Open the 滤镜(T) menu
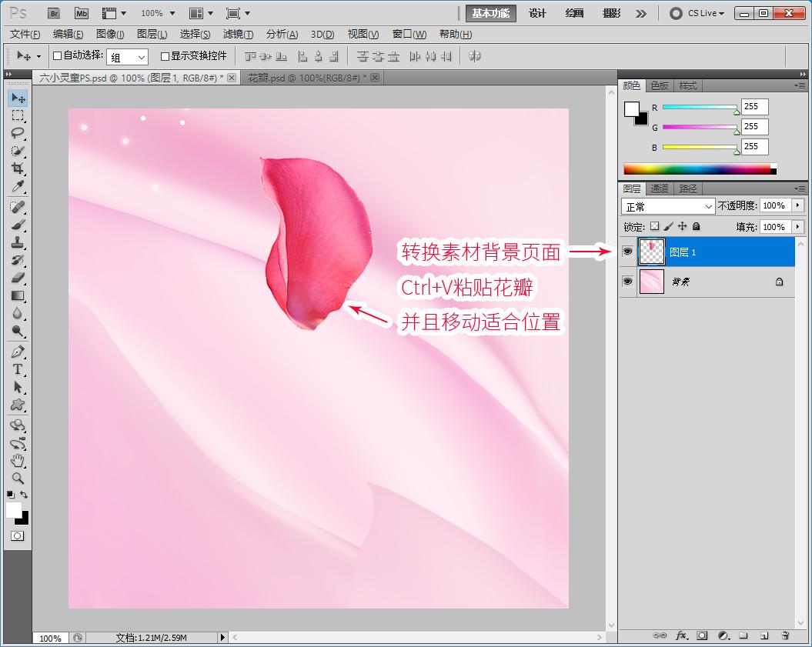Viewport: 812px width, 647px height. [x=239, y=34]
